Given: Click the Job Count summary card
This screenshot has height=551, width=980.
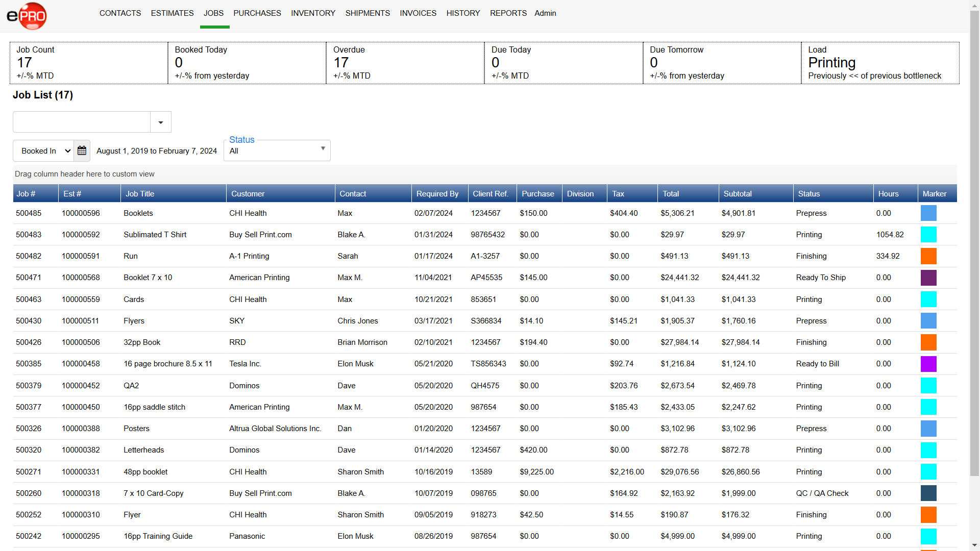Looking at the screenshot, I should tap(87, 62).
